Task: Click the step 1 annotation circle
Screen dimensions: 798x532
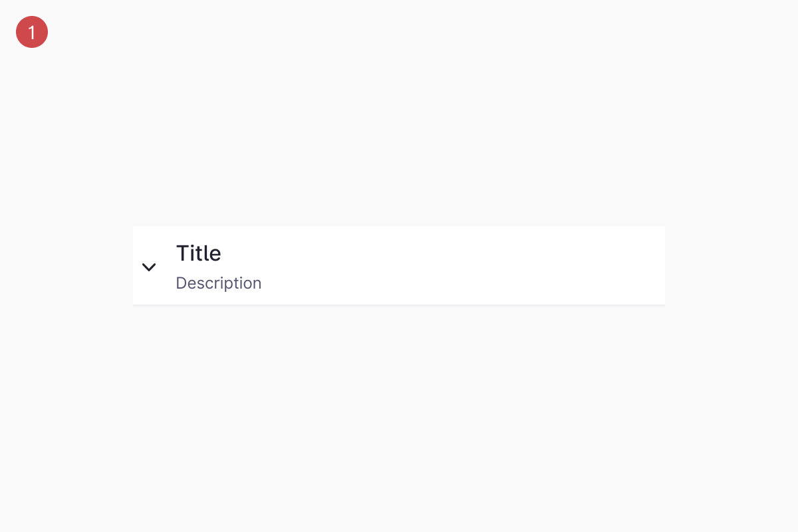Action: coord(32,32)
